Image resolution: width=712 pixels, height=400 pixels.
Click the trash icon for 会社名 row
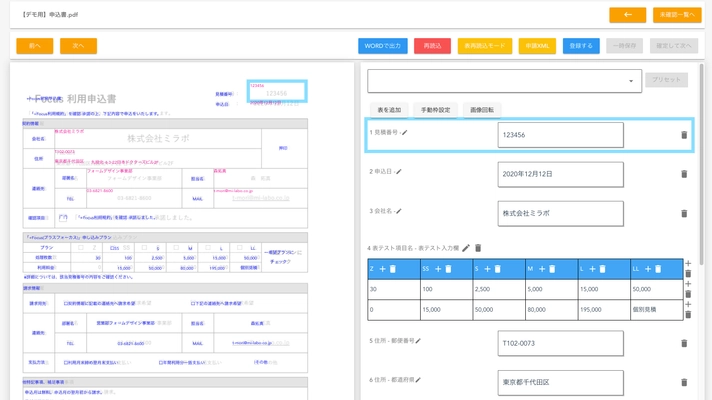[684, 213]
